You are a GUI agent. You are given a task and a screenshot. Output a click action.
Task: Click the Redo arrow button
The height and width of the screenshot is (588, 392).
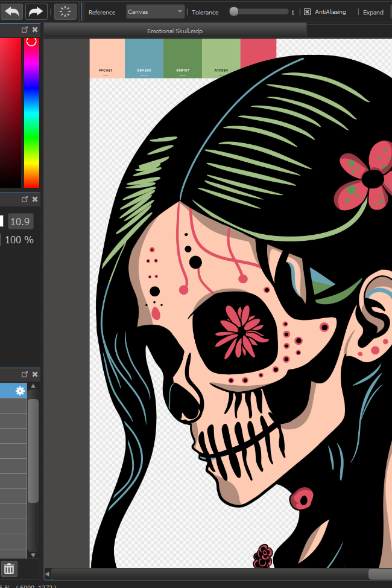pyautogui.click(x=36, y=11)
